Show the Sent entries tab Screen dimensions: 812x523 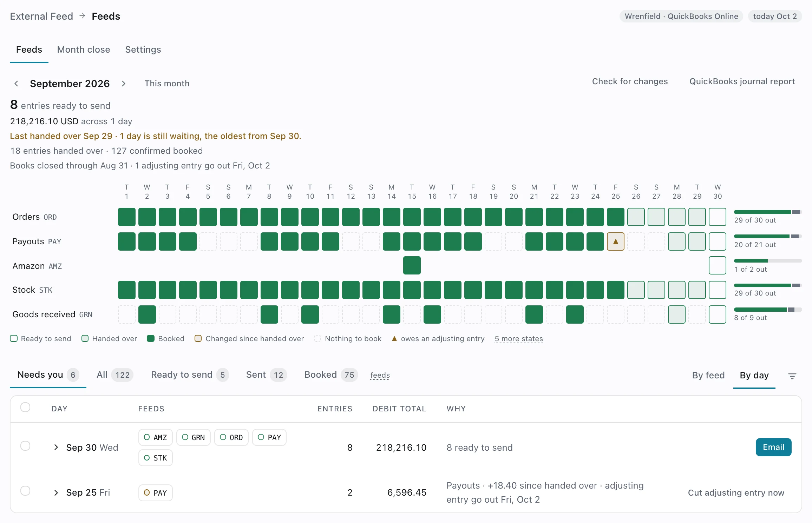click(267, 375)
